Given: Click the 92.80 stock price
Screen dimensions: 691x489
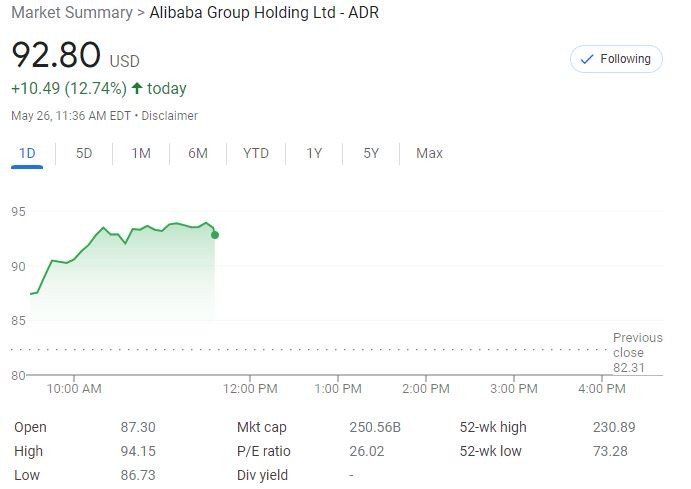Looking at the screenshot, I should coord(56,55).
